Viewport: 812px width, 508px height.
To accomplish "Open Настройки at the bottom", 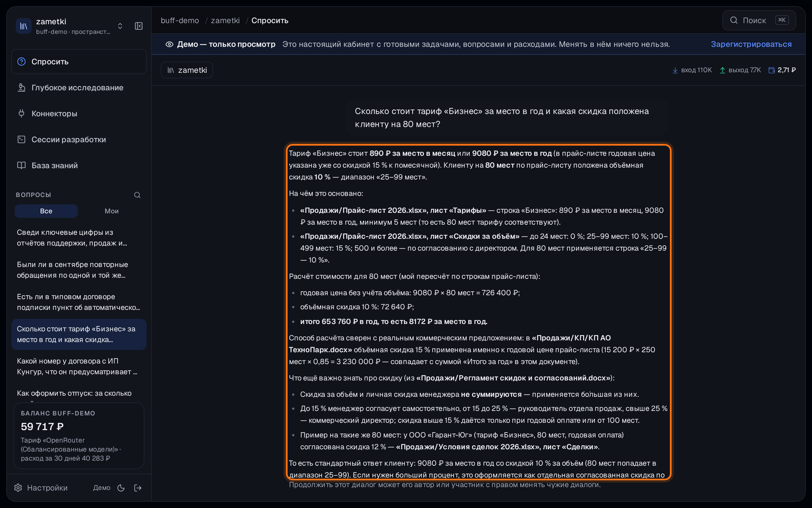I will tap(41, 487).
